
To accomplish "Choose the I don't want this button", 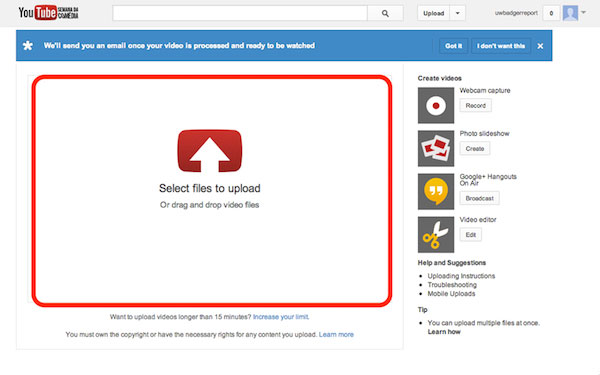I will [x=501, y=46].
